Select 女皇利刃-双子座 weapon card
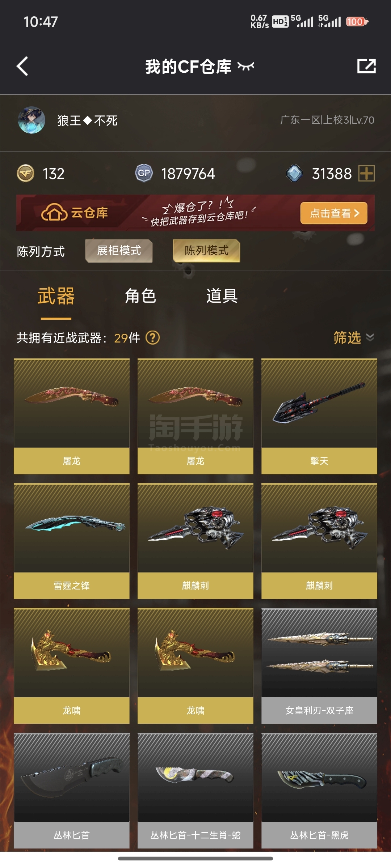This screenshot has width=391, height=868. click(x=319, y=666)
